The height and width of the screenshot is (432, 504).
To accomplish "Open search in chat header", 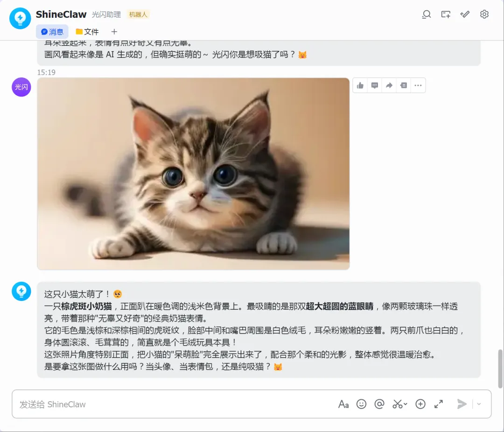I will (x=426, y=14).
